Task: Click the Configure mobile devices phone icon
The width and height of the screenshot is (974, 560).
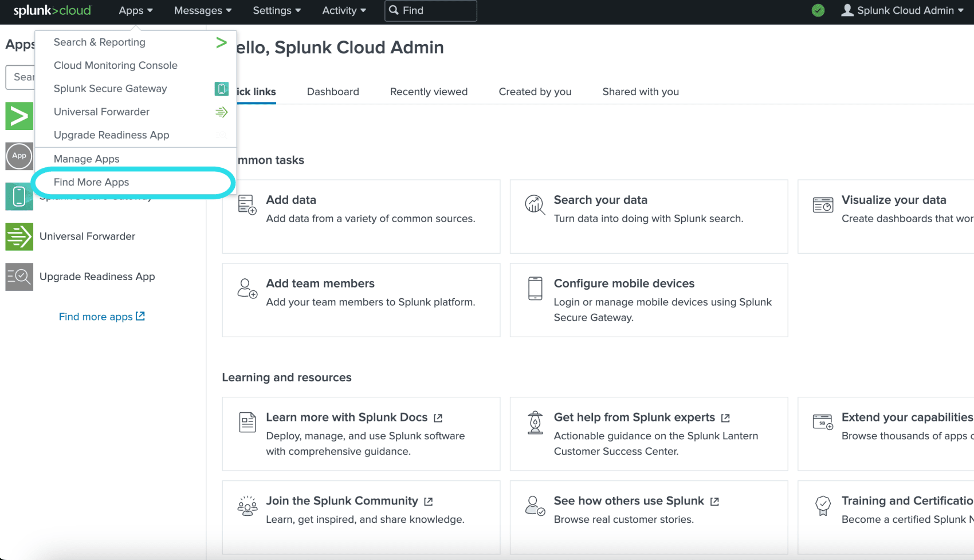Action: click(535, 289)
